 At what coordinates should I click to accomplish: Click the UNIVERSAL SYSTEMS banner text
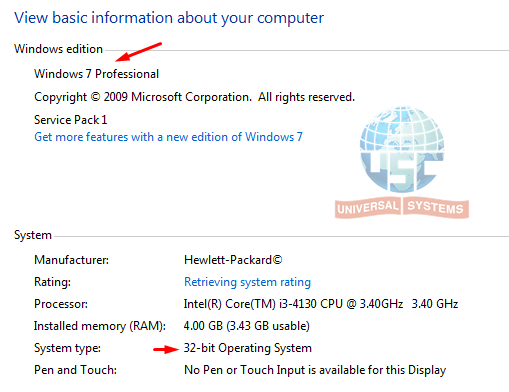point(402,207)
